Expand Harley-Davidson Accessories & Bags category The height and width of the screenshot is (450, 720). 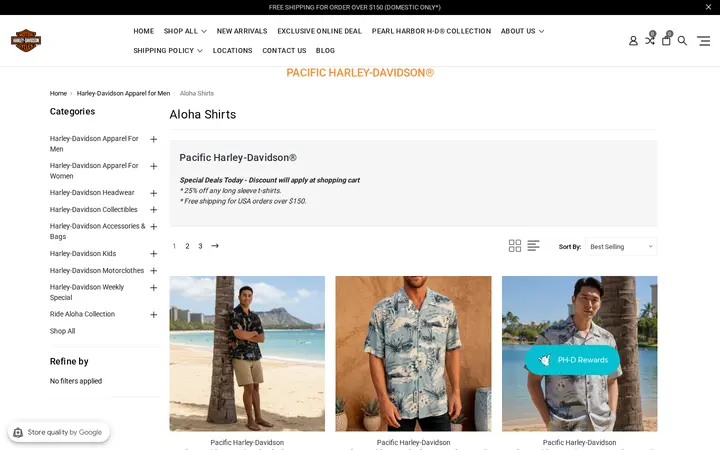point(153,227)
